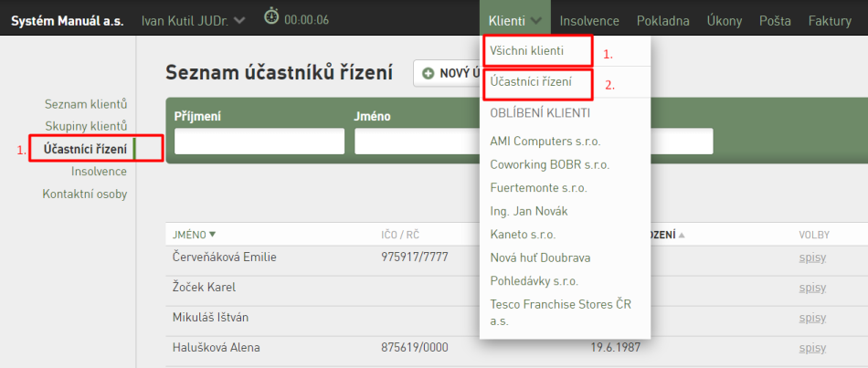The height and width of the screenshot is (368, 868).
Task: Expand the Ivan Kutil JUDr. user dropdown
Action: [x=239, y=21]
